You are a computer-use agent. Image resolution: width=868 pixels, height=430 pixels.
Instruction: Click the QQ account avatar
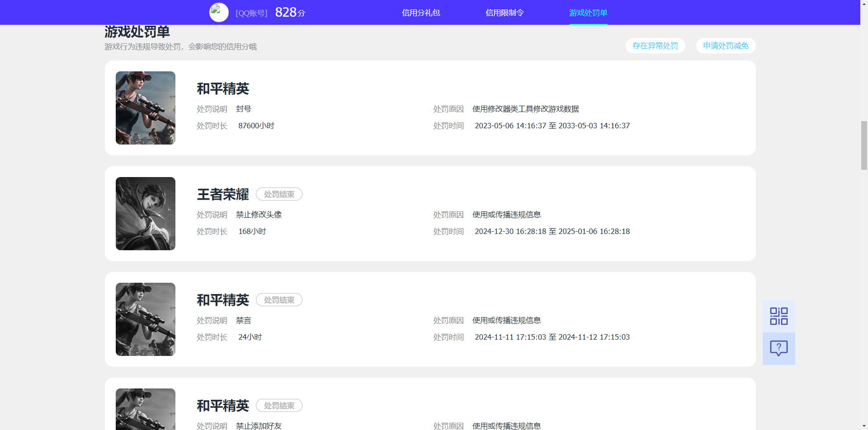[219, 12]
